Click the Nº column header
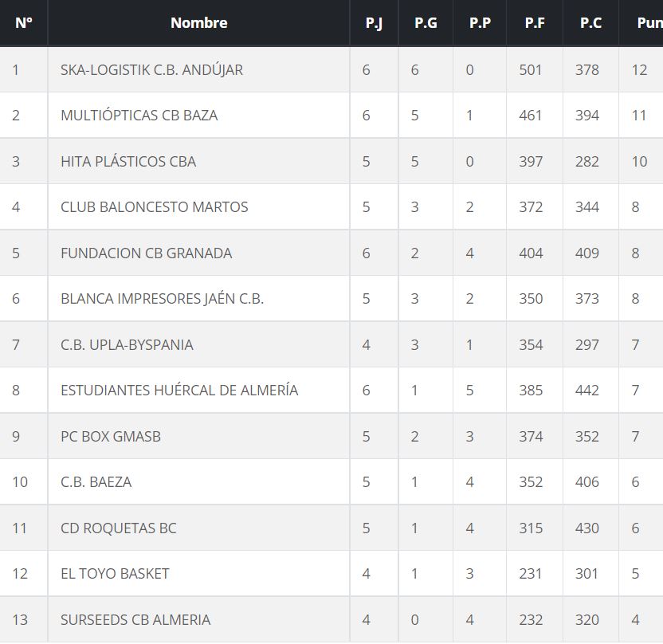 24,23
